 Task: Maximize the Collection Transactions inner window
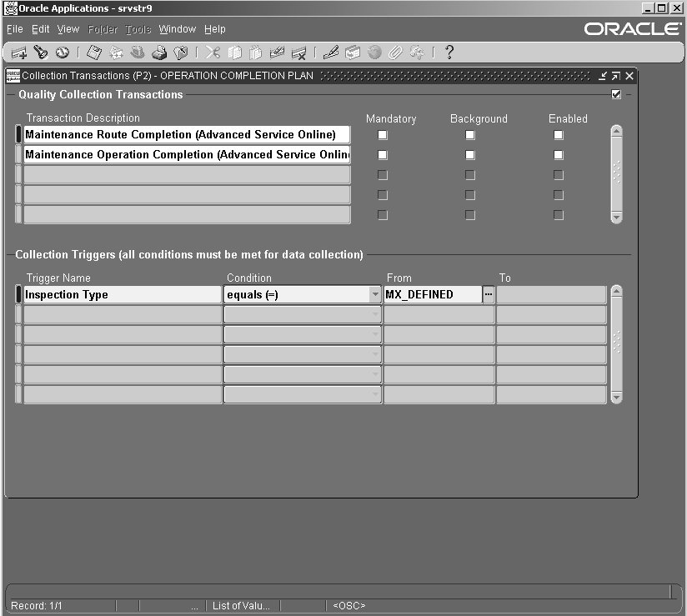pos(616,76)
